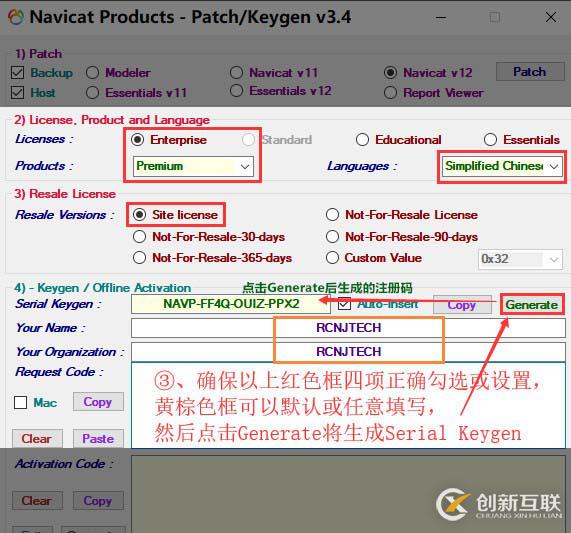Select Report Viewer radio option
571x533 pixels.
(390, 92)
